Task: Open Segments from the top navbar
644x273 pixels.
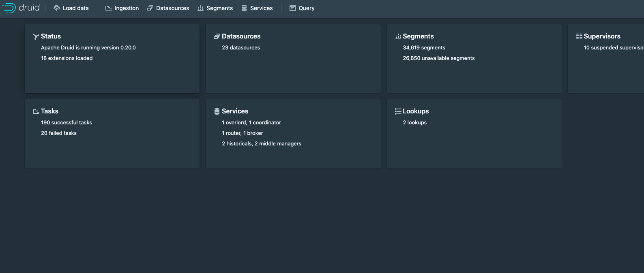Action: click(x=215, y=8)
